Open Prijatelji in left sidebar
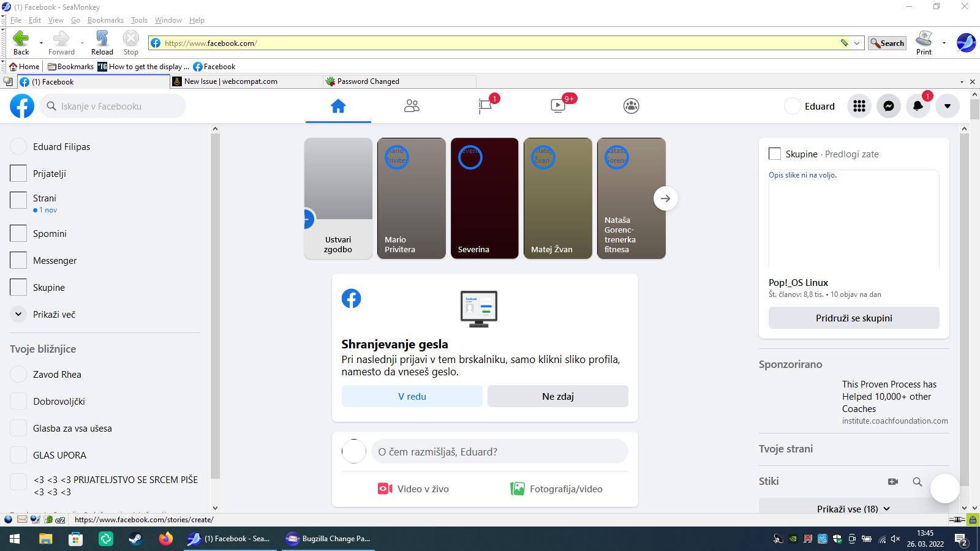 (x=105, y=174)
